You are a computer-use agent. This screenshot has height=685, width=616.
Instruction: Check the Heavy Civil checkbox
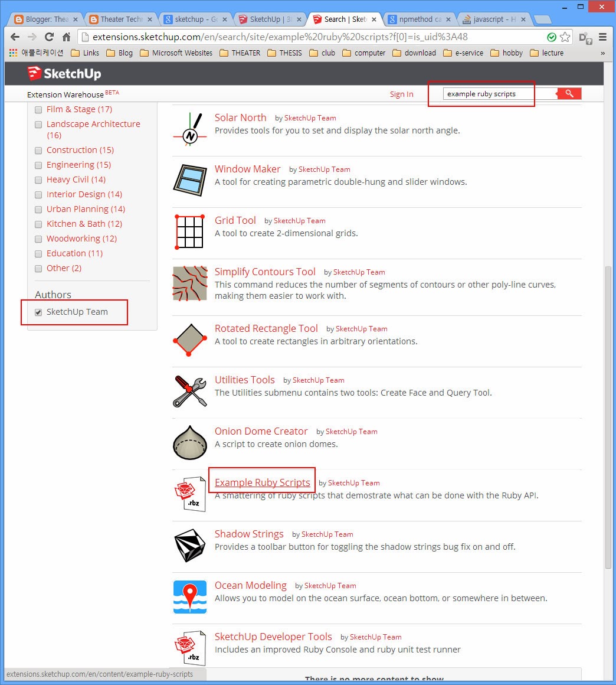point(38,180)
